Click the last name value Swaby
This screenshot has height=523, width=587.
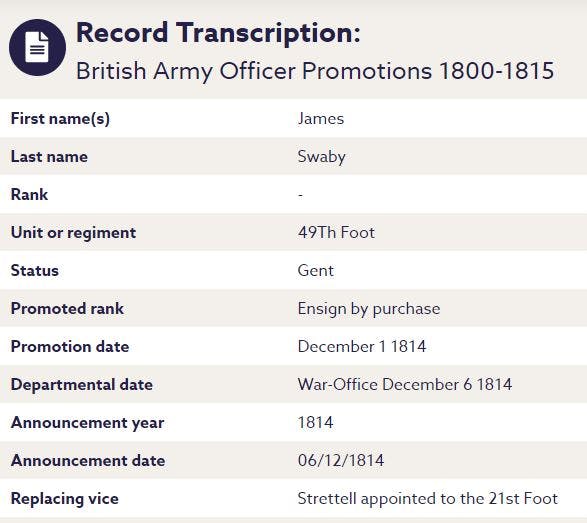(322, 157)
